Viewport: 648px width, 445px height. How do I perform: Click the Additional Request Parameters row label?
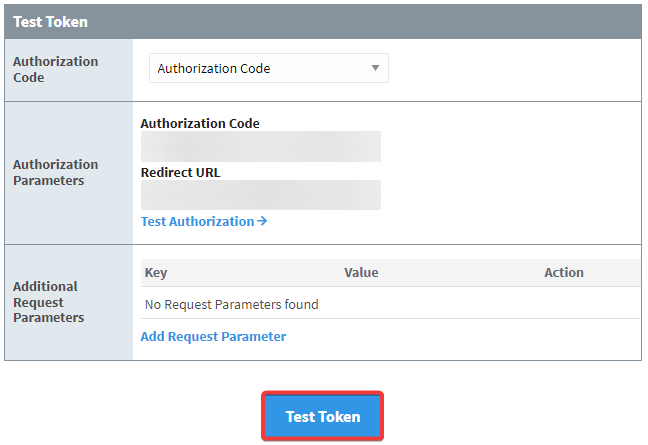pyautogui.click(x=48, y=302)
